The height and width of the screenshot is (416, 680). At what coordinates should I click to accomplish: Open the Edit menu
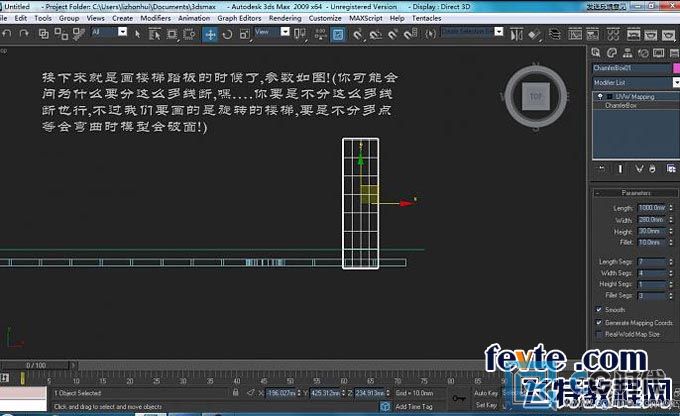point(20,18)
